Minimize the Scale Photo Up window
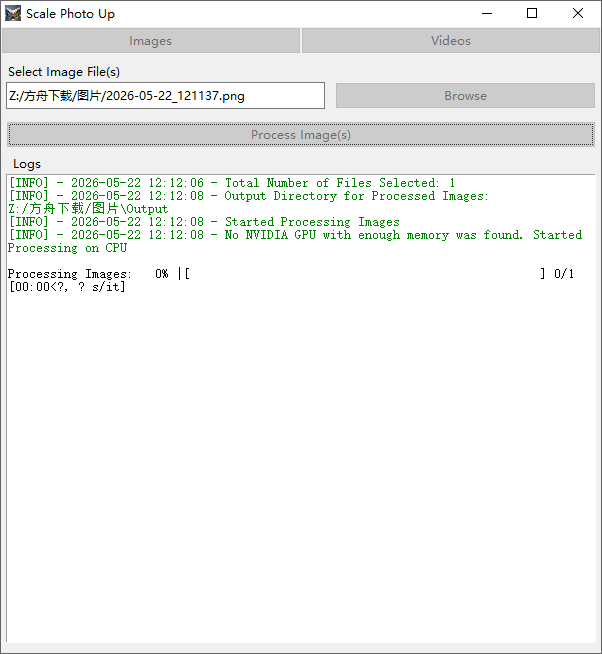Viewport: 602px width, 654px height. tap(487, 14)
